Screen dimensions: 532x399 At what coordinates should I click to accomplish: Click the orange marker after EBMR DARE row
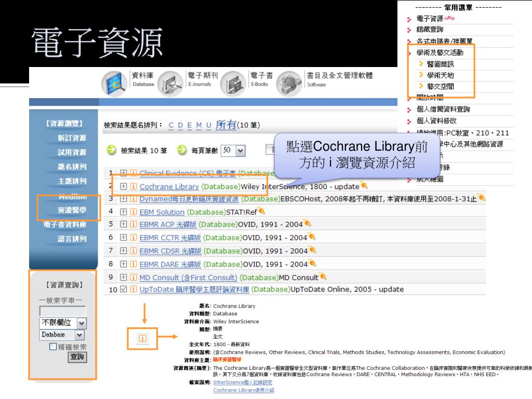(x=312, y=263)
